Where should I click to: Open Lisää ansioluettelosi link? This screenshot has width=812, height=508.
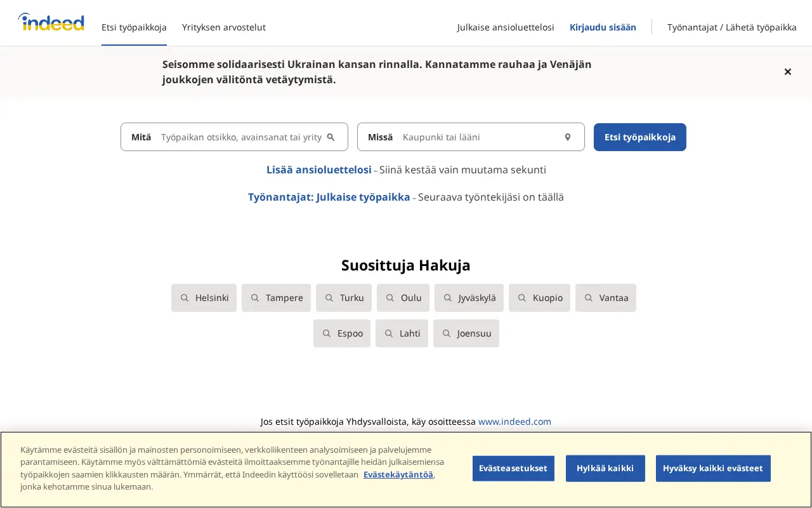[319, 170]
